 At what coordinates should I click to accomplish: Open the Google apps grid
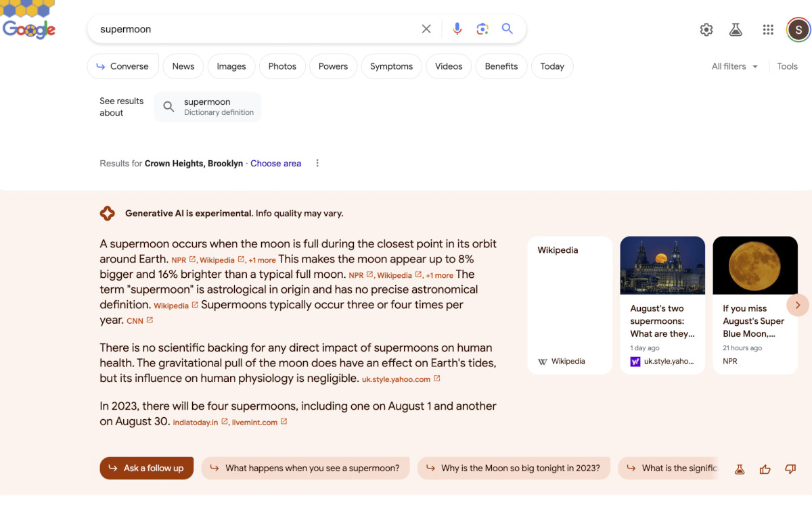click(767, 30)
